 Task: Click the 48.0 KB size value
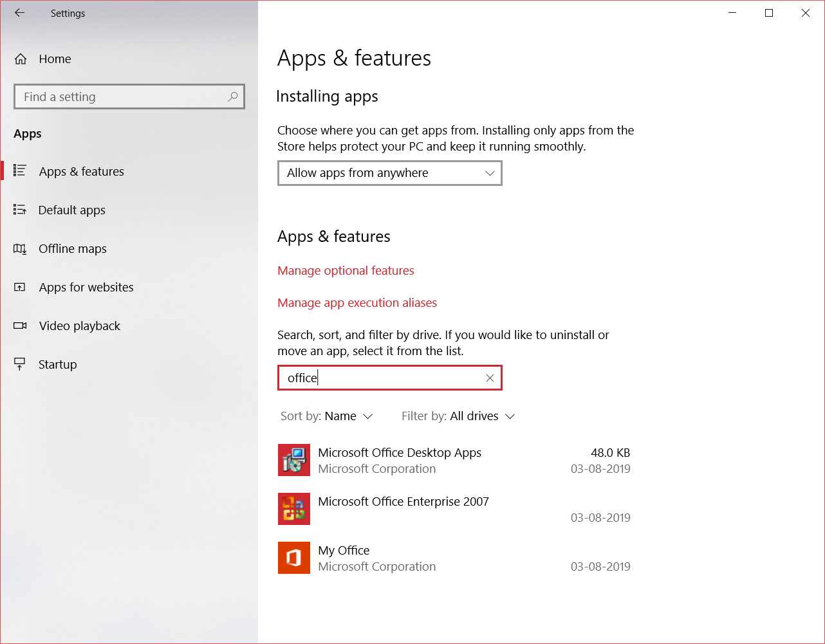[x=611, y=453]
